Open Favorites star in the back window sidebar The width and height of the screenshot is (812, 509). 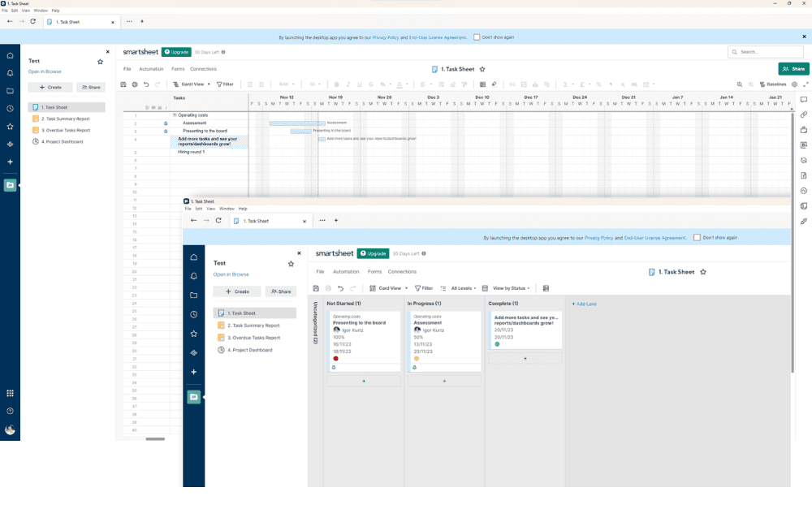[x=10, y=127]
